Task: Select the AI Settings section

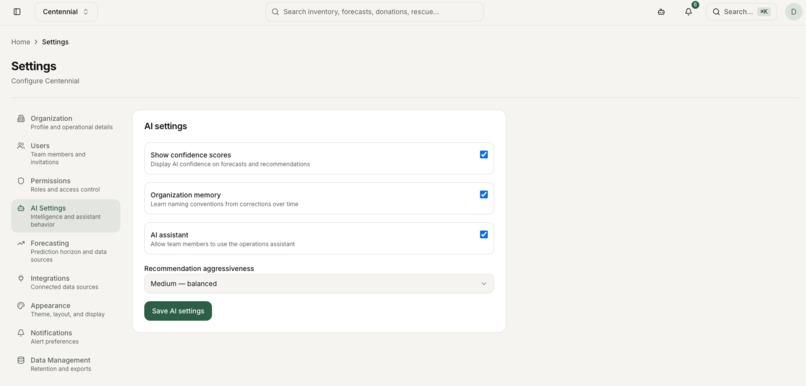Action: point(66,216)
